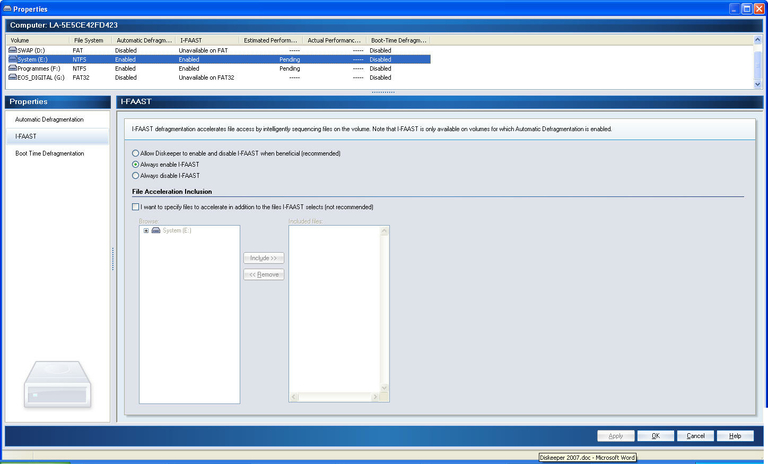Image resolution: width=768 pixels, height=464 pixels.
Task: Click the Help button
Action: [x=735, y=436]
